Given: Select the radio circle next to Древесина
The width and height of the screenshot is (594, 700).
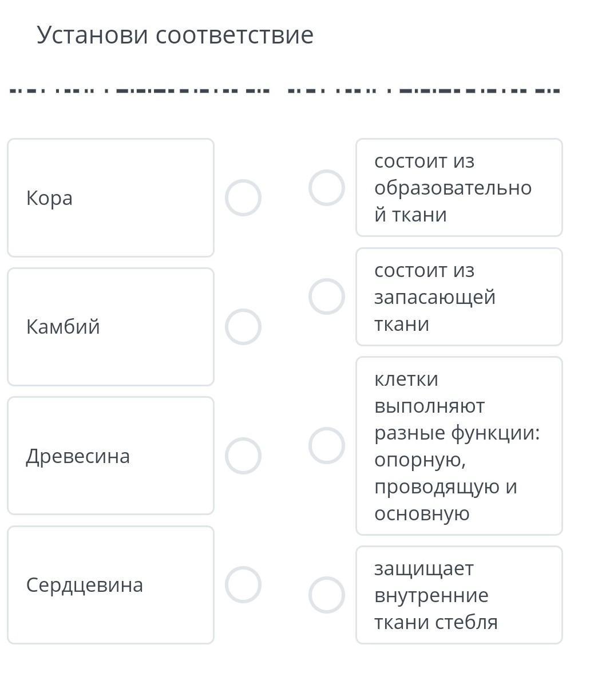Looking at the screenshot, I should click(243, 456).
